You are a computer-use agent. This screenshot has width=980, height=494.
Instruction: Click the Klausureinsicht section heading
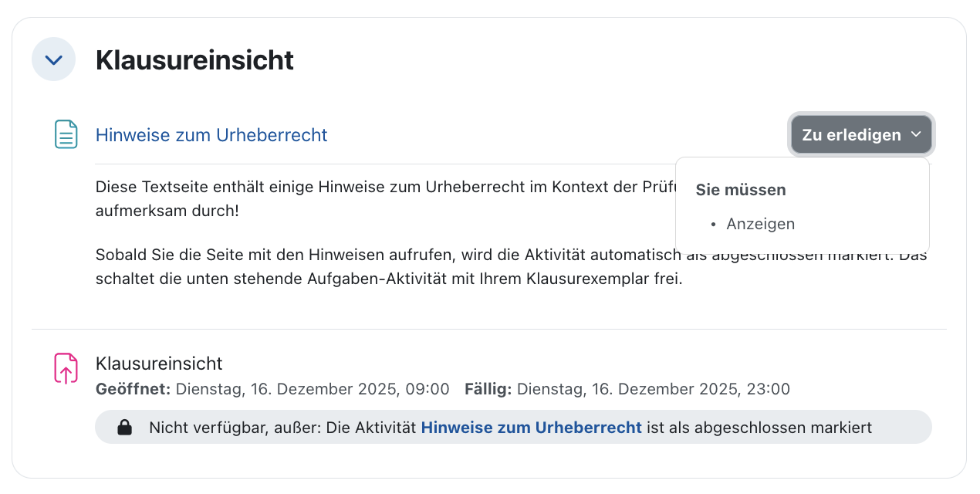[194, 60]
